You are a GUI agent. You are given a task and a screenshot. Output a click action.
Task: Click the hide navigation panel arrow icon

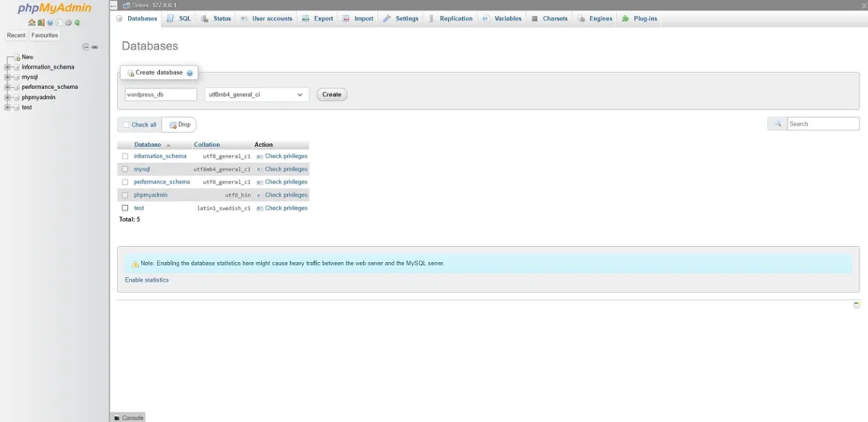[x=113, y=5]
